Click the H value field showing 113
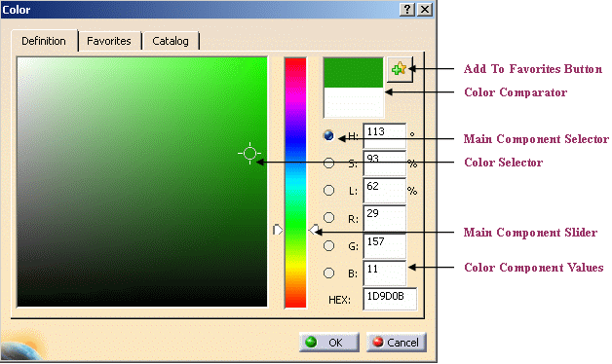The image size is (612, 364). (385, 135)
